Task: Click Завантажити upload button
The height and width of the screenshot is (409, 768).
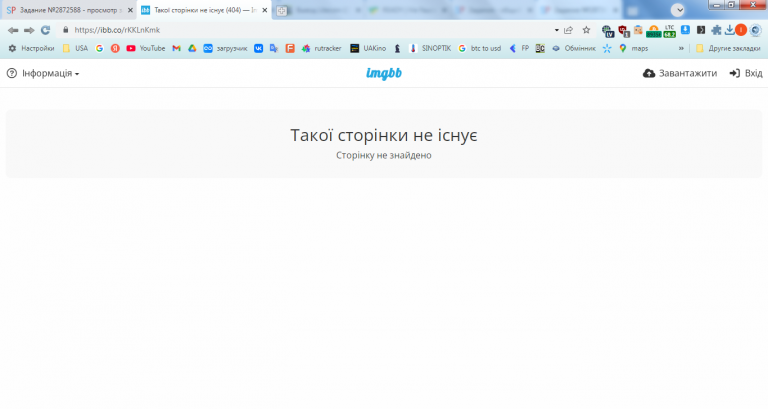Action: [680, 73]
